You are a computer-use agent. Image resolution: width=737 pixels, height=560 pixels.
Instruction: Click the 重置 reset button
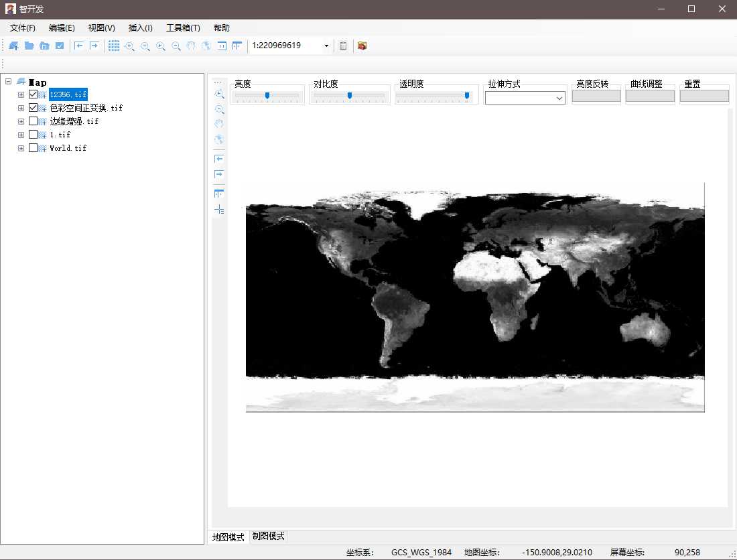click(x=704, y=96)
